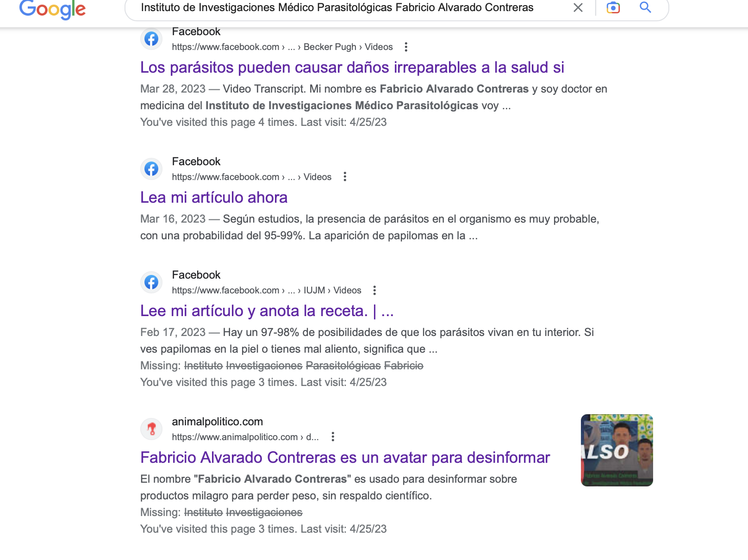Open three-dot menu beside Becker Pugh Videos
This screenshot has height=560, width=748.
pyautogui.click(x=406, y=47)
